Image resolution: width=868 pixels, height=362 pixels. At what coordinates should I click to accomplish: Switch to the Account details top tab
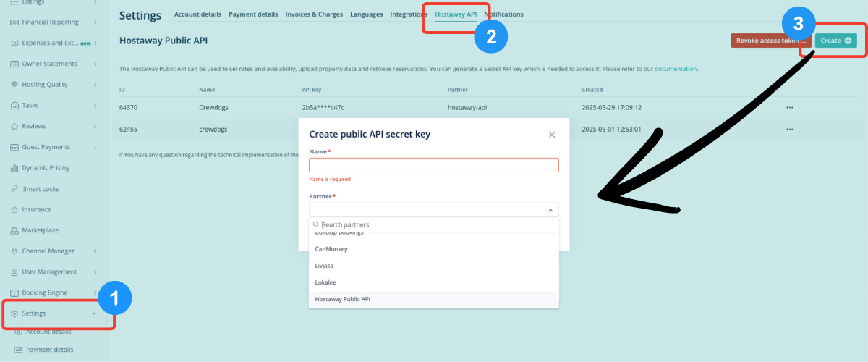pyautogui.click(x=198, y=14)
